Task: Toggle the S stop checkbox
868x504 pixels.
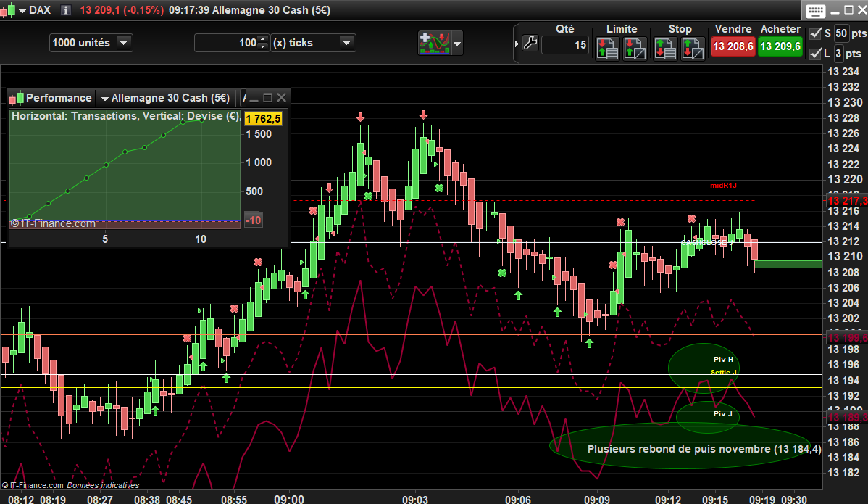Action: point(815,33)
